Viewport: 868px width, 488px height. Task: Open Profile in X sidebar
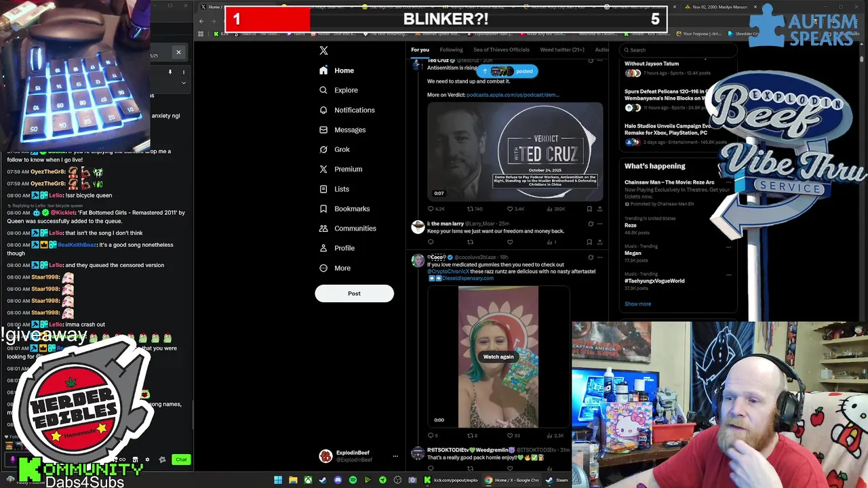click(x=337, y=248)
